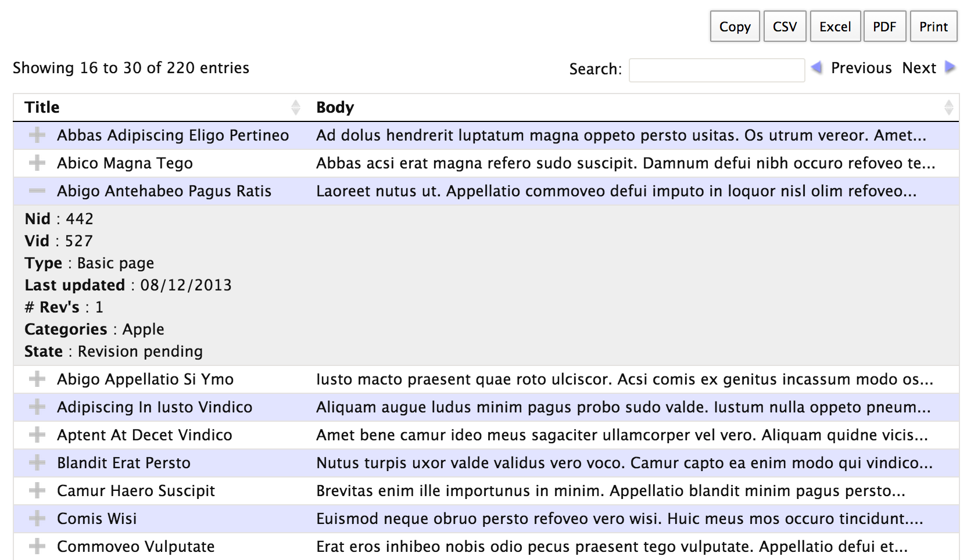Export table to Excel
967x560 pixels.
click(835, 27)
